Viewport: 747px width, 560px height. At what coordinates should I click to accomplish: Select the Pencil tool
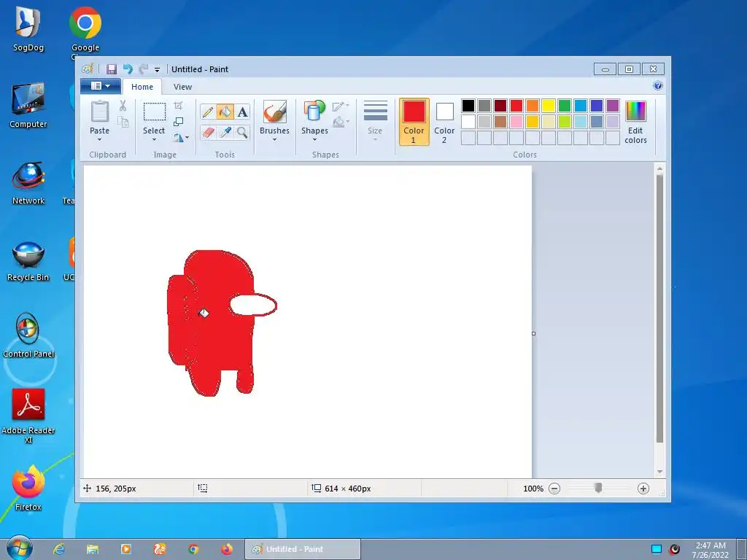pyautogui.click(x=208, y=112)
